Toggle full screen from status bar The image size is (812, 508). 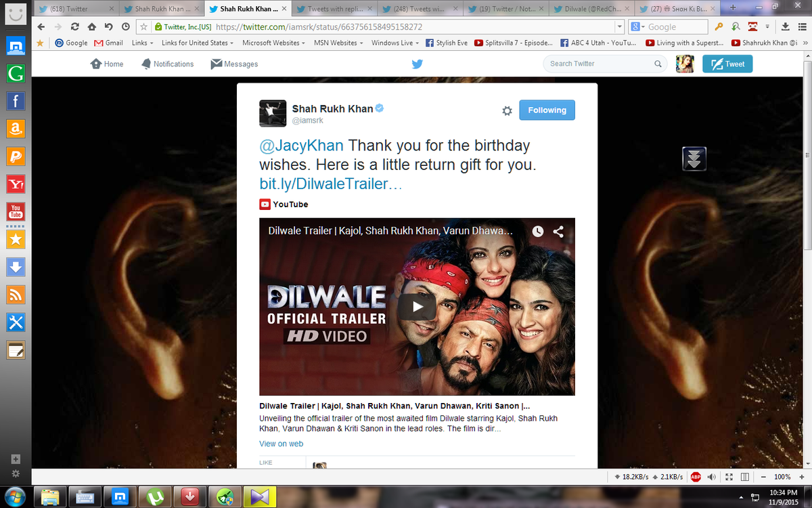(729, 477)
